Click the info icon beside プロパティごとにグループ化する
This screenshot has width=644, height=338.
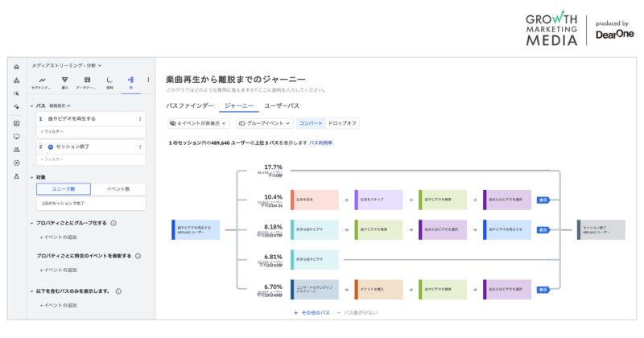114,223
